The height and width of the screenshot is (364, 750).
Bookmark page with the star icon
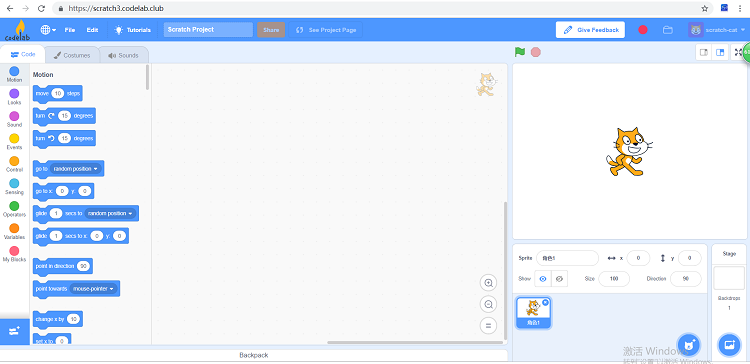(x=705, y=8)
